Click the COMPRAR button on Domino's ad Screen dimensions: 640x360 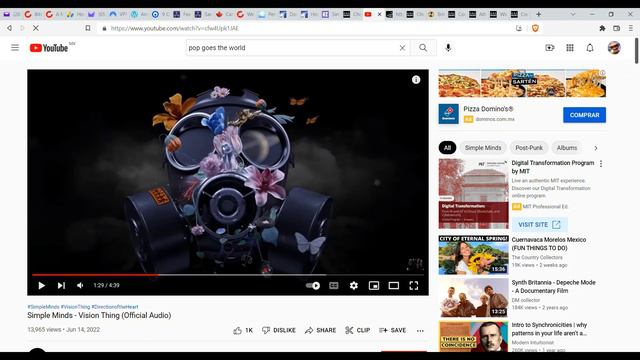pos(584,115)
